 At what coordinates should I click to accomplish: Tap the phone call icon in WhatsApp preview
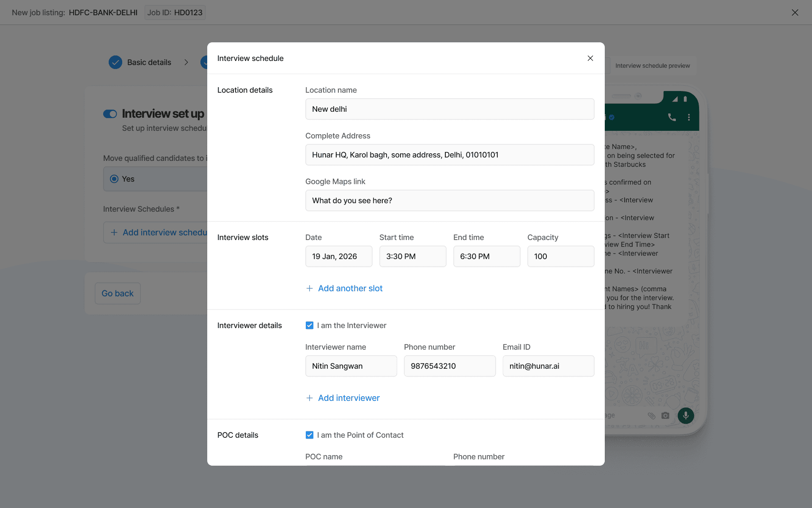(x=672, y=117)
